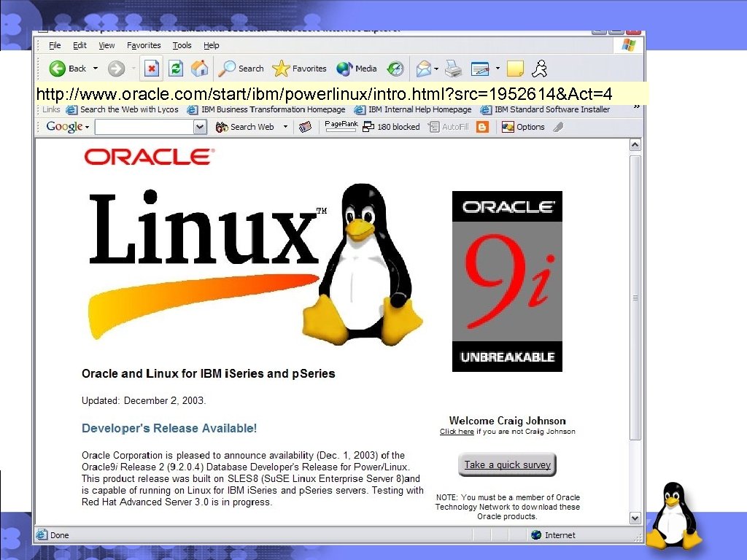Click the Google News icon
The image size is (747, 560).
pos(305,127)
